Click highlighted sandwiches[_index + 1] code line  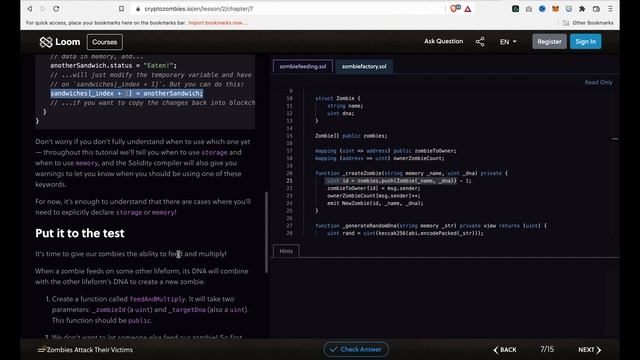point(127,93)
